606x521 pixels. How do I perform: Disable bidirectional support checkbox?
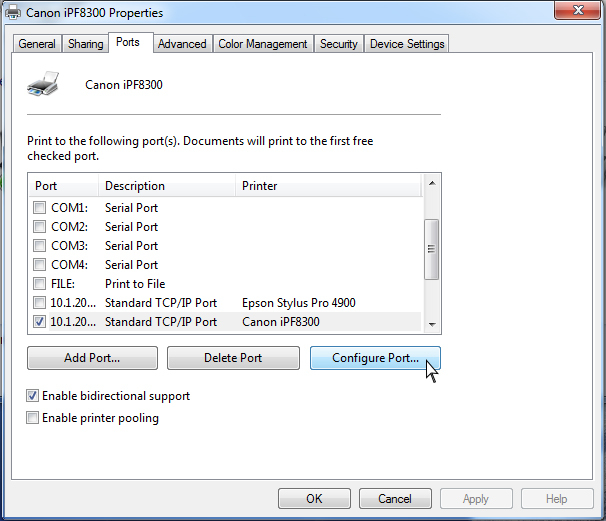(x=33, y=396)
